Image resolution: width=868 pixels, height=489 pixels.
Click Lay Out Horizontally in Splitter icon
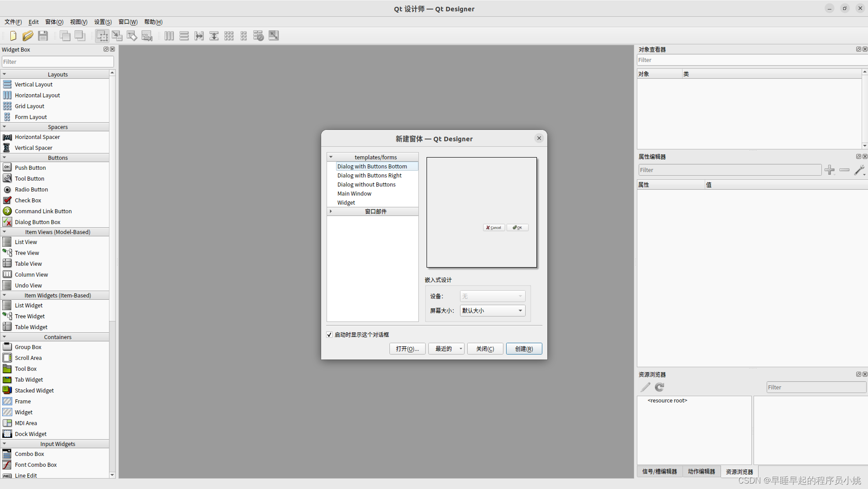[x=199, y=36]
